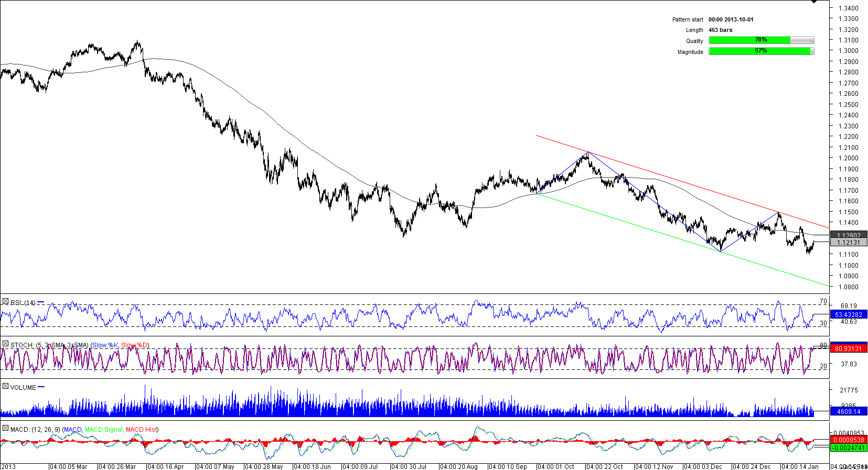Close the STOCH indicator panel

[x=5, y=344]
